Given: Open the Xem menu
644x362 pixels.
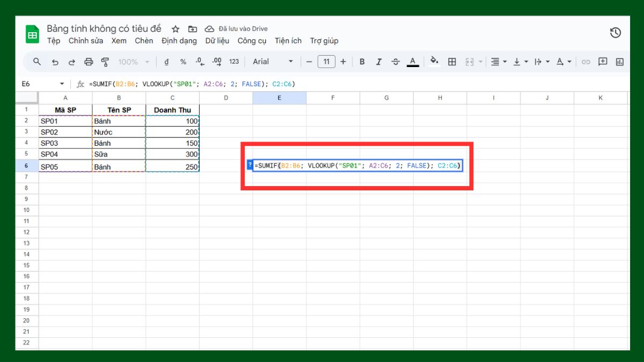Looking at the screenshot, I should [x=119, y=41].
